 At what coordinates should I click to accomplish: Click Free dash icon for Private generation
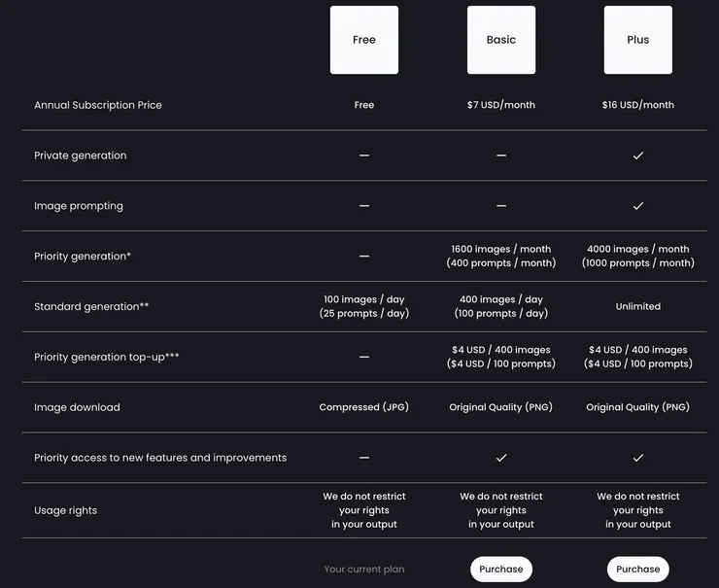click(x=364, y=156)
